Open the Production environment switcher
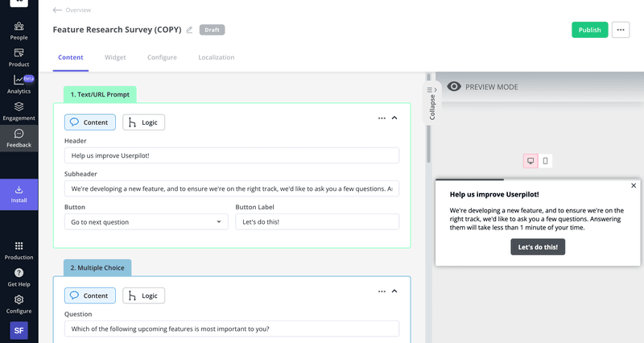Image resolution: width=644 pixels, height=343 pixels. [x=19, y=250]
